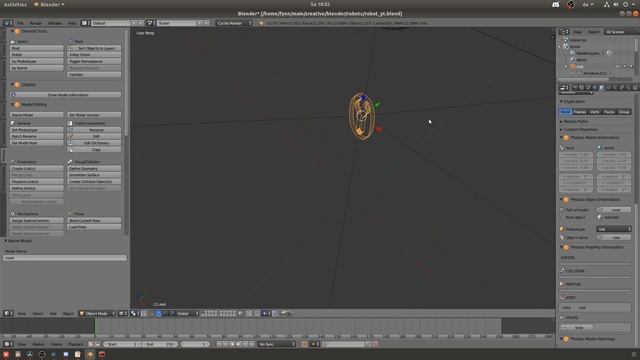Click the Store Current Pose button
The width and height of the screenshot is (640, 360).
(x=94, y=220)
